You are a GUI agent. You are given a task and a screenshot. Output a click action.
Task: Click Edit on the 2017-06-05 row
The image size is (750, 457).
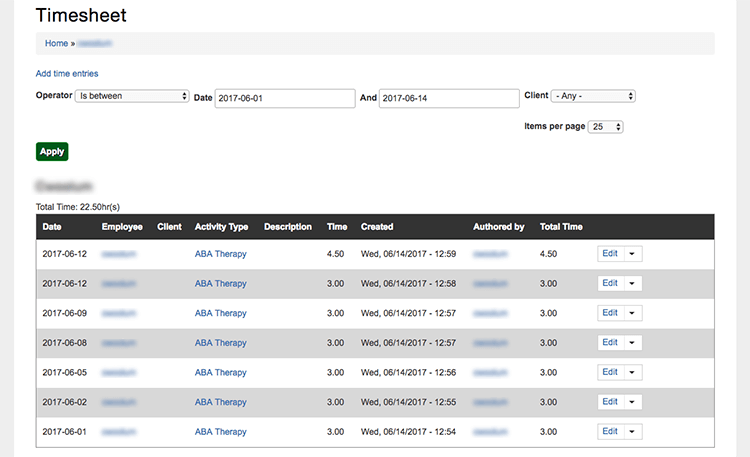pos(610,372)
